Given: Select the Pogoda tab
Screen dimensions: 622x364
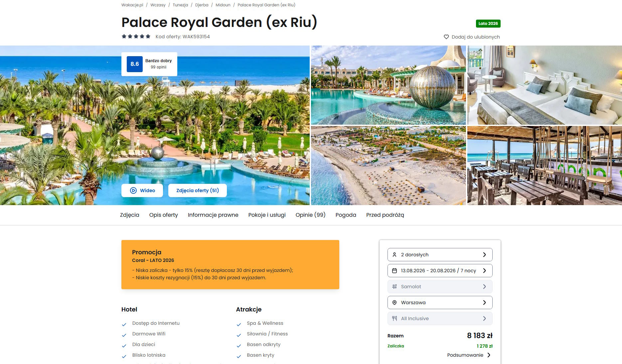Looking at the screenshot, I should pos(346,215).
